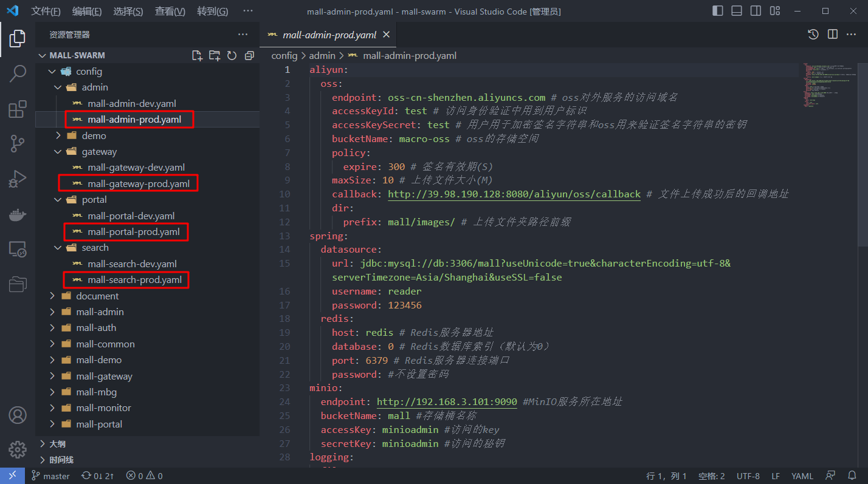Image resolution: width=868 pixels, height=484 pixels.
Task: Click the editor minimap preview
Action: [x=831, y=85]
